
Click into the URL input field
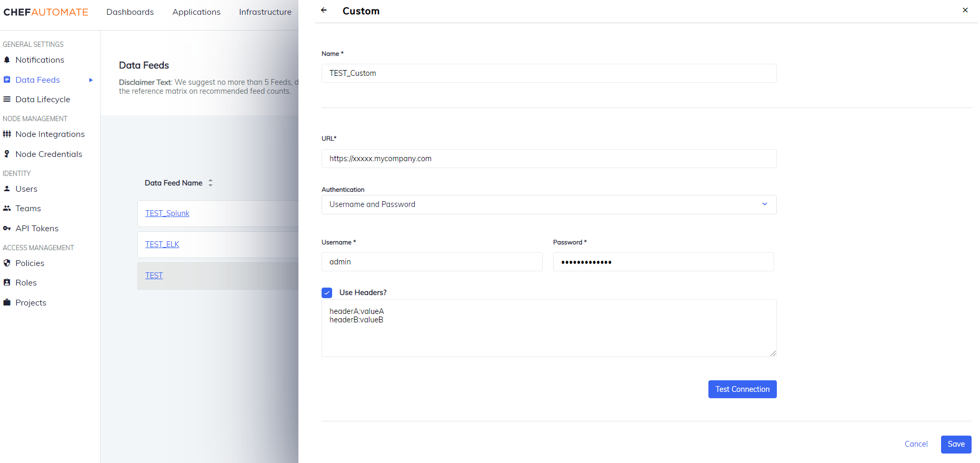pyautogui.click(x=548, y=159)
